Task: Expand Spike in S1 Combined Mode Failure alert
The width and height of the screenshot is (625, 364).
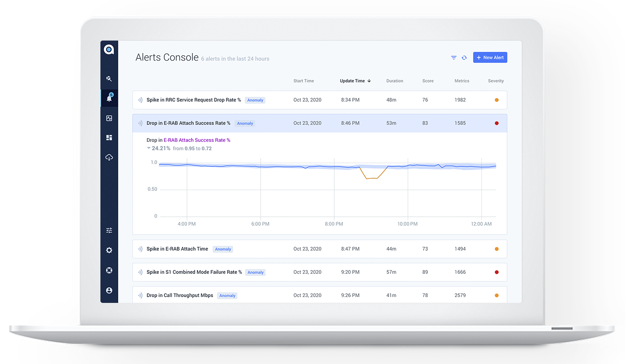Action: [x=320, y=272]
